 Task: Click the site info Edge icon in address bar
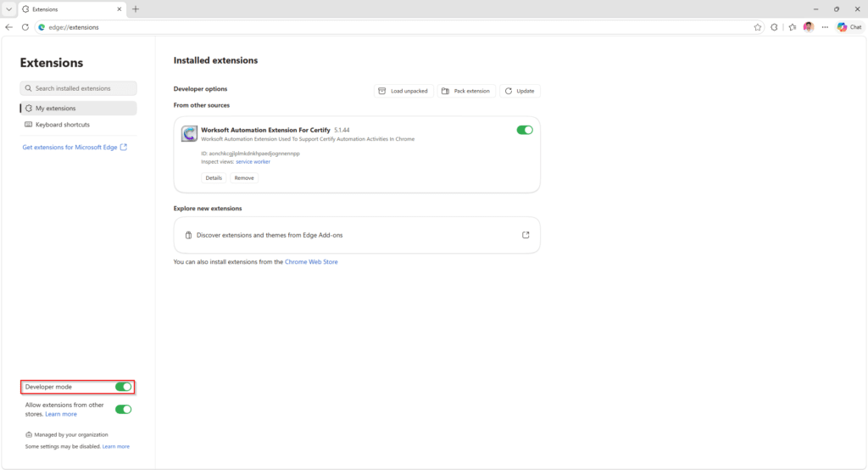pyautogui.click(x=42, y=27)
